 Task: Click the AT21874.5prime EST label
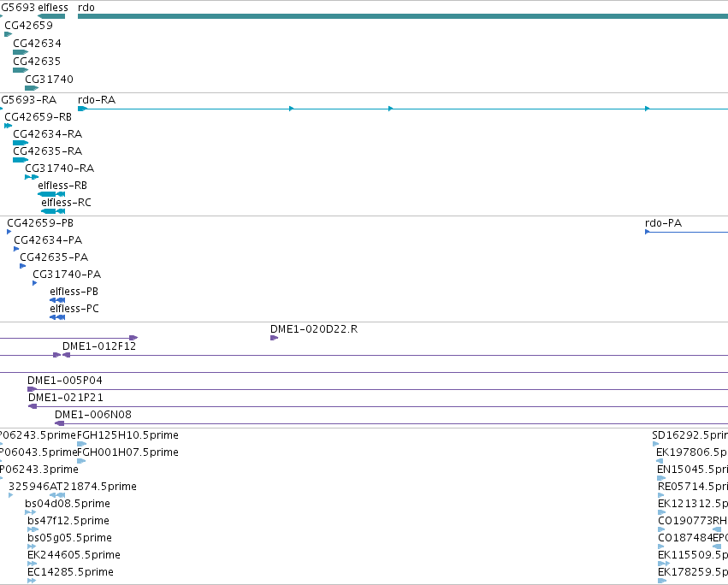click(x=92, y=487)
